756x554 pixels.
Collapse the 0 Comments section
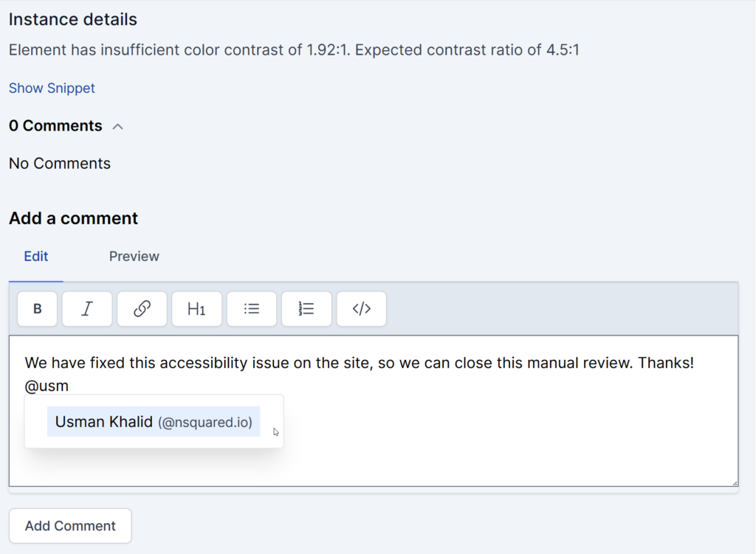118,125
